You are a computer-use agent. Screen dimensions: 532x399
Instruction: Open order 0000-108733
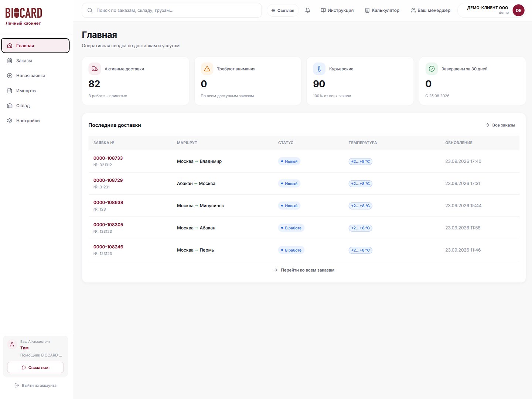tap(108, 158)
